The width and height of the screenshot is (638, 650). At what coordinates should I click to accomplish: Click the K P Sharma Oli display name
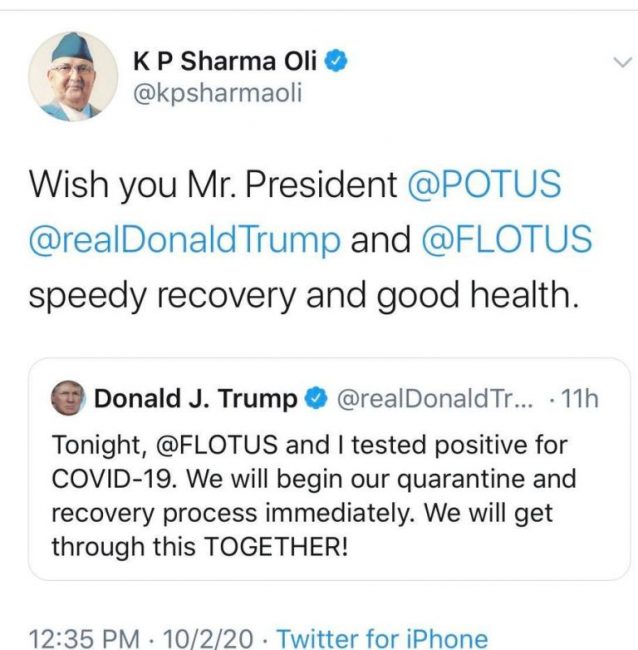[225, 62]
